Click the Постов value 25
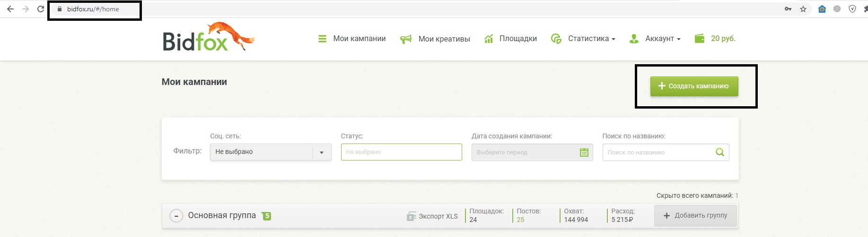 click(520, 220)
